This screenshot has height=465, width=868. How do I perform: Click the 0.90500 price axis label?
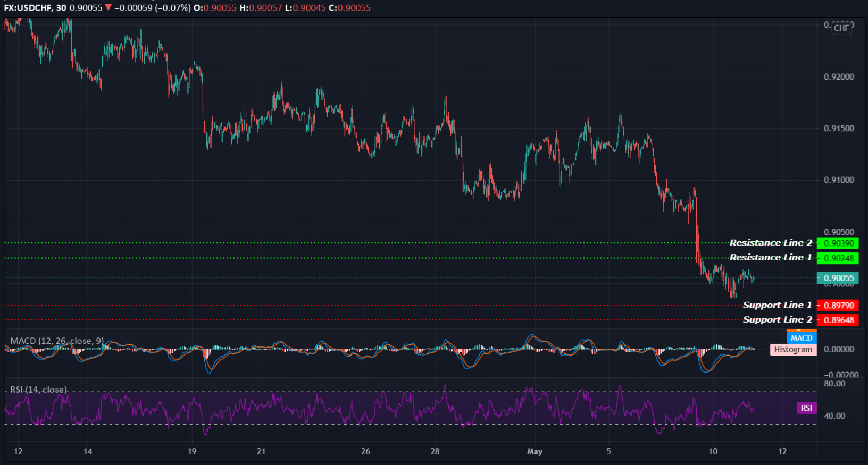pos(839,232)
